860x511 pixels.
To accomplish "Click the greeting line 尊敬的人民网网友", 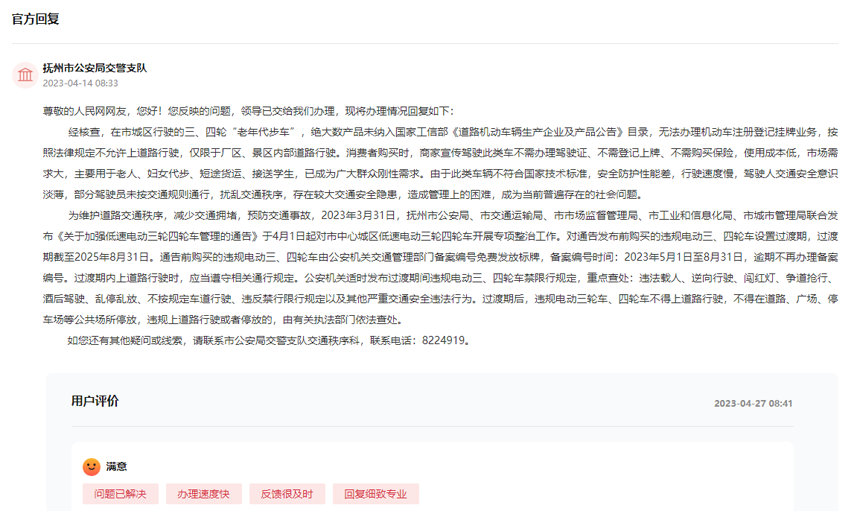I will [86, 110].
